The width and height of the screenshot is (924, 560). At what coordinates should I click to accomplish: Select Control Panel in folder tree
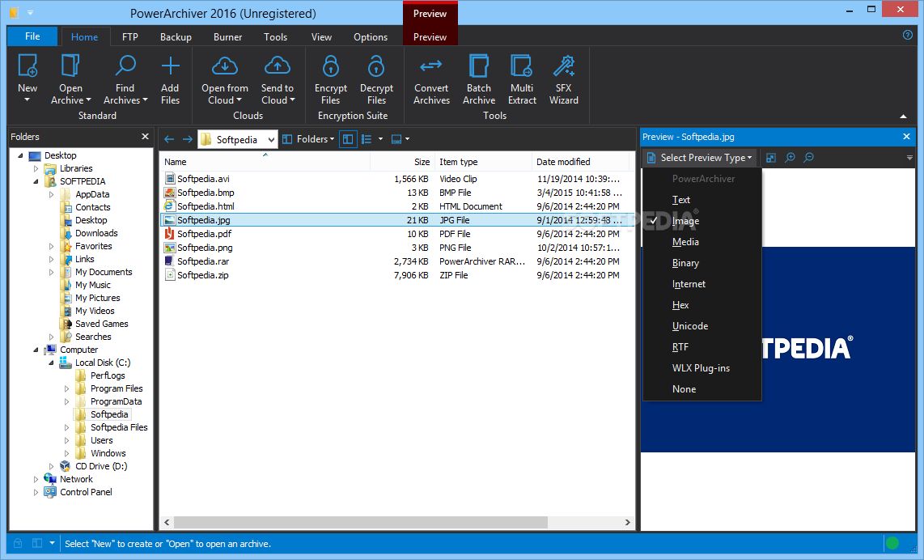[x=86, y=492]
